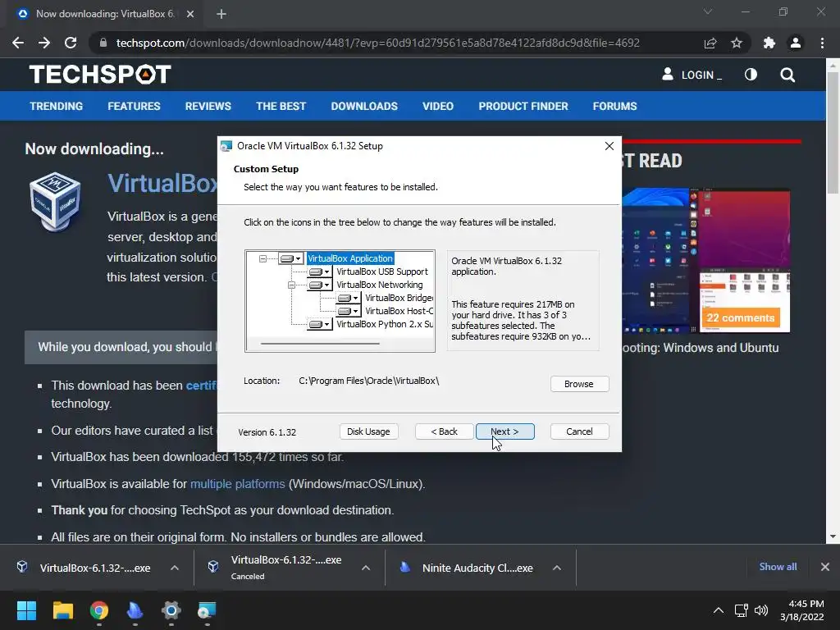Click the VirtualBox cube logo image
This screenshot has width=840, height=630.
(55, 202)
